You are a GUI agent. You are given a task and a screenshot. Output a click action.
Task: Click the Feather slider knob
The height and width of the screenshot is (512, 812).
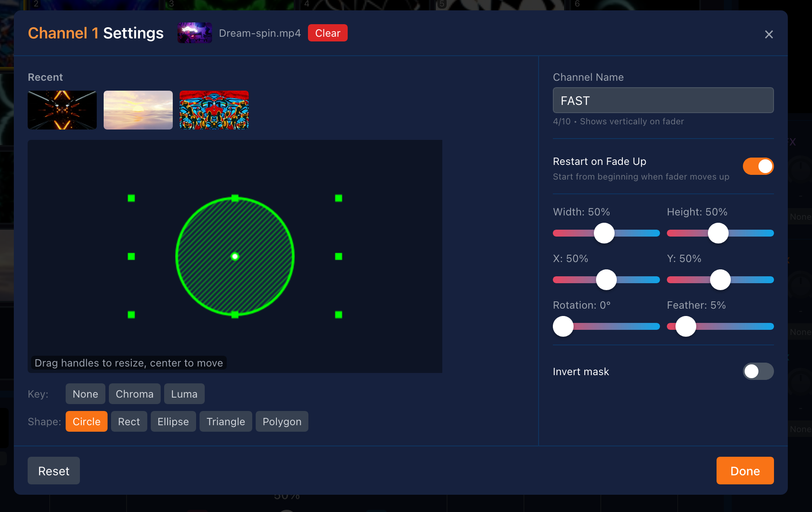click(x=685, y=326)
